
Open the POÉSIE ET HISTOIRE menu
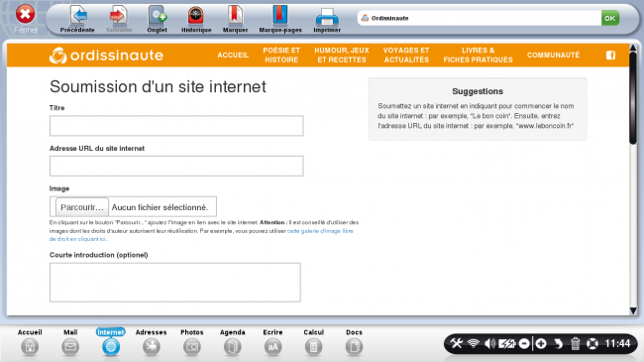tap(281, 56)
